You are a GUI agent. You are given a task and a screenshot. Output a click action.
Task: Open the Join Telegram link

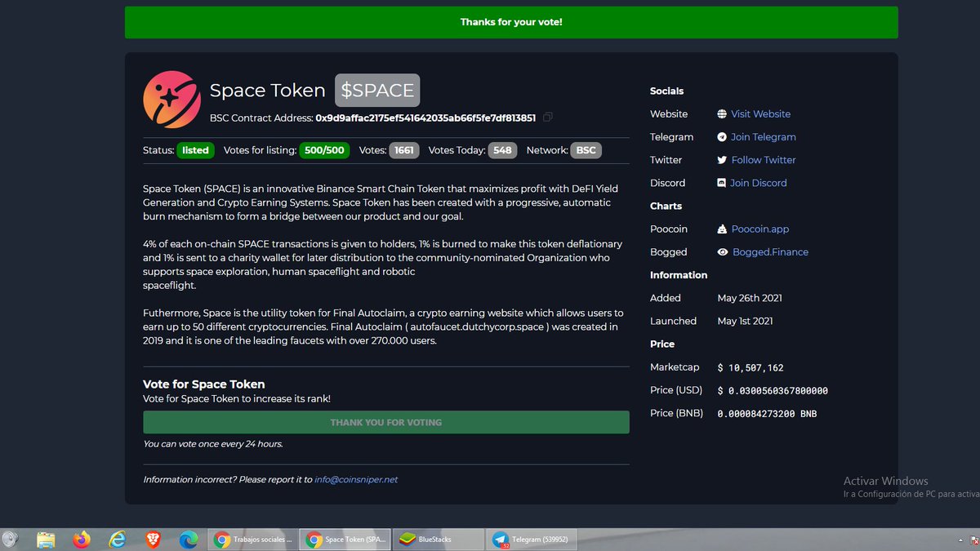point(763,137)
